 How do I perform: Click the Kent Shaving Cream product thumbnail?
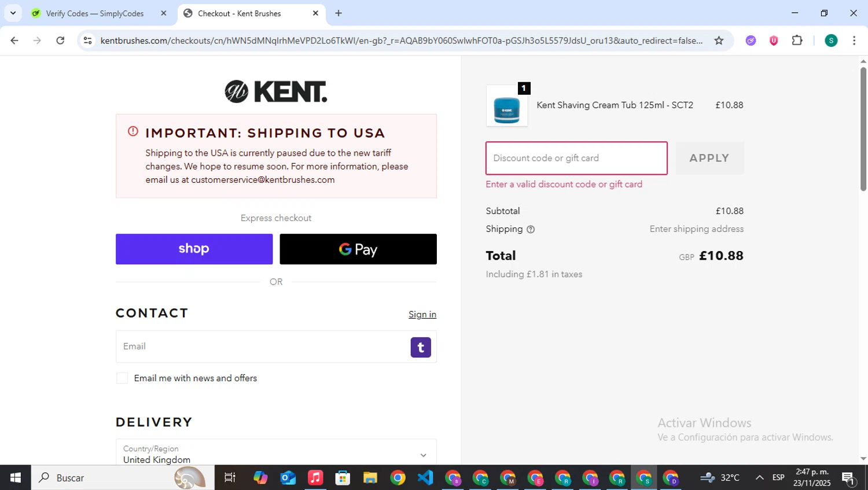[x=507, y=106]
